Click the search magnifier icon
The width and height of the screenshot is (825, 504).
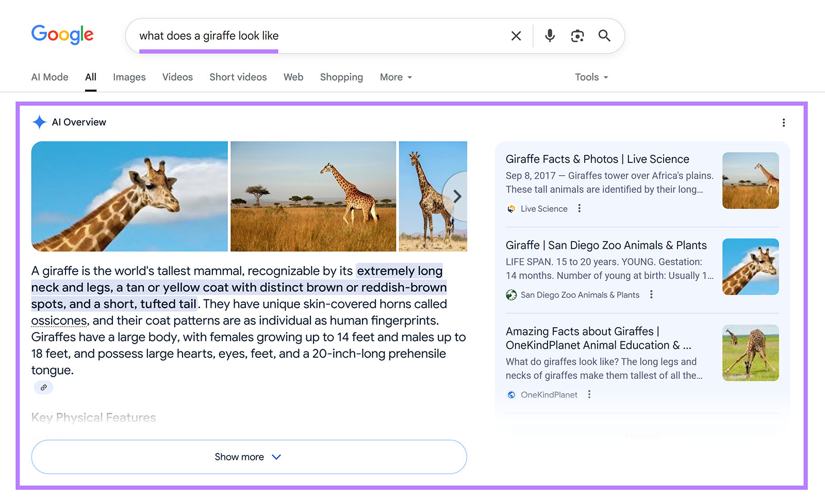pyautogui.click(x=604, y=36)
